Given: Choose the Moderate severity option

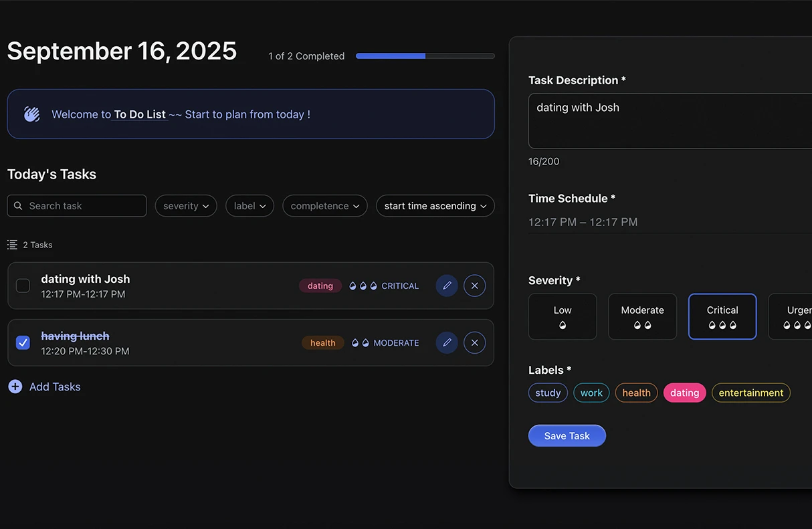Looking at the screenshot, I should (642, 316).
